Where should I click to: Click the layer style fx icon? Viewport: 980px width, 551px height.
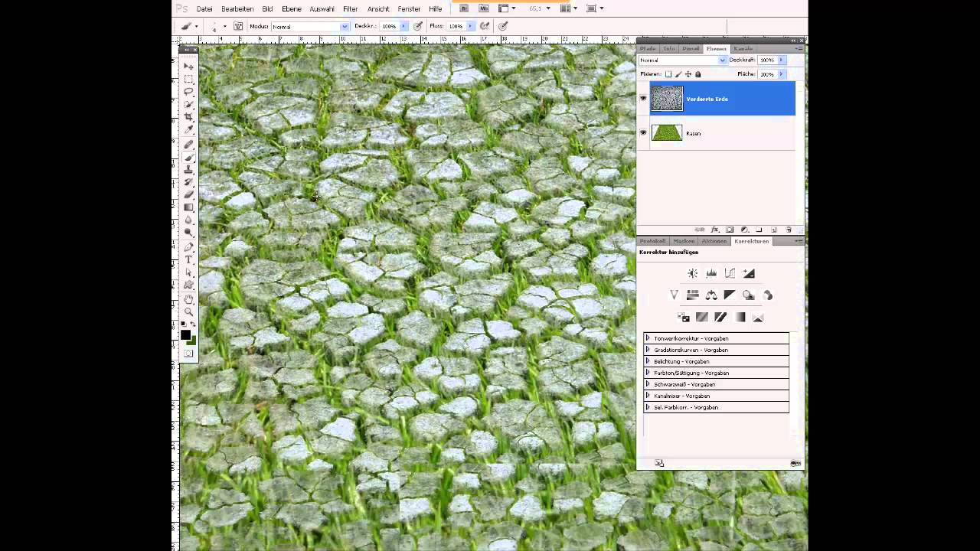[715, 230]
